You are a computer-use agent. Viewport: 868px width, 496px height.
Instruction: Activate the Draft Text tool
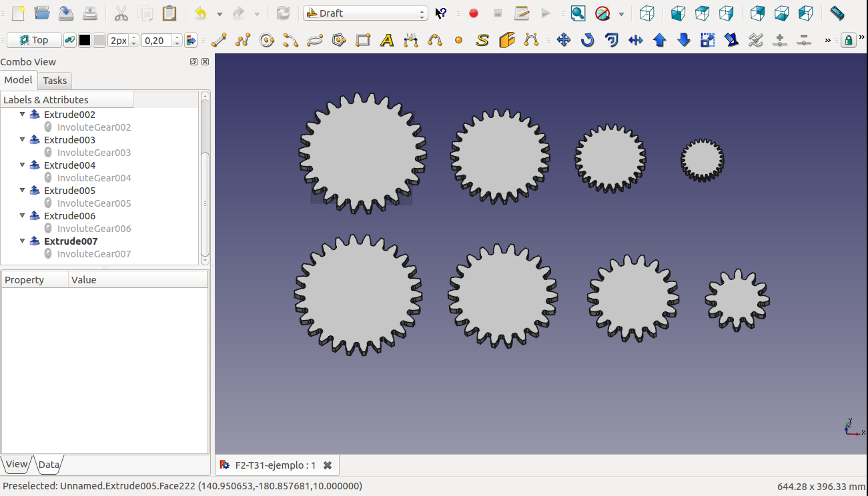pos(386,41)
